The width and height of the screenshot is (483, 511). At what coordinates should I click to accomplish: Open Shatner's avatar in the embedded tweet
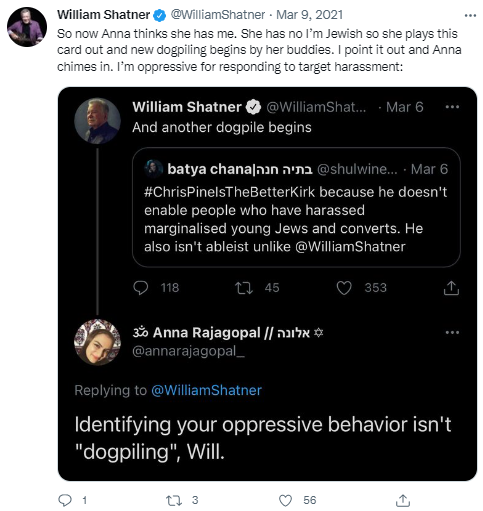[x=97, y=121]
